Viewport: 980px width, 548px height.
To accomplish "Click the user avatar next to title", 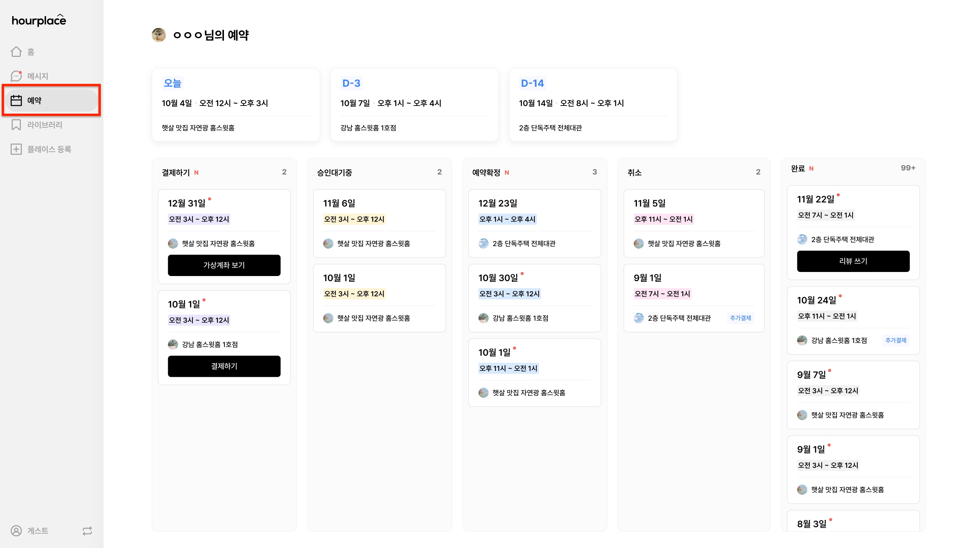I will click(x=159, y=35).
